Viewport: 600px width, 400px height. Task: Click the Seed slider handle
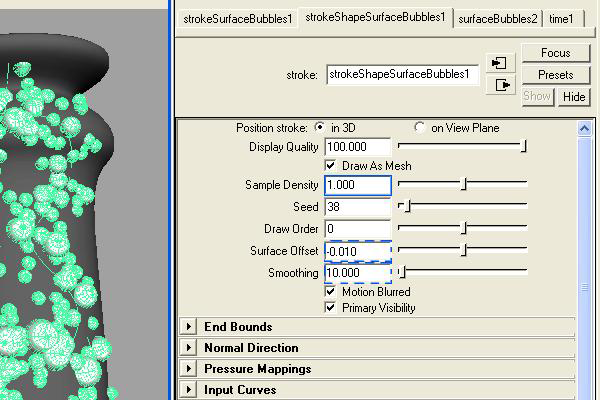(408, 206)
